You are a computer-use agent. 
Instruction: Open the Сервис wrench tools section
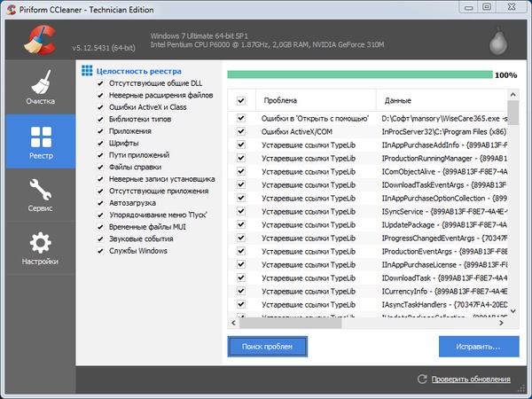(40, 194)
